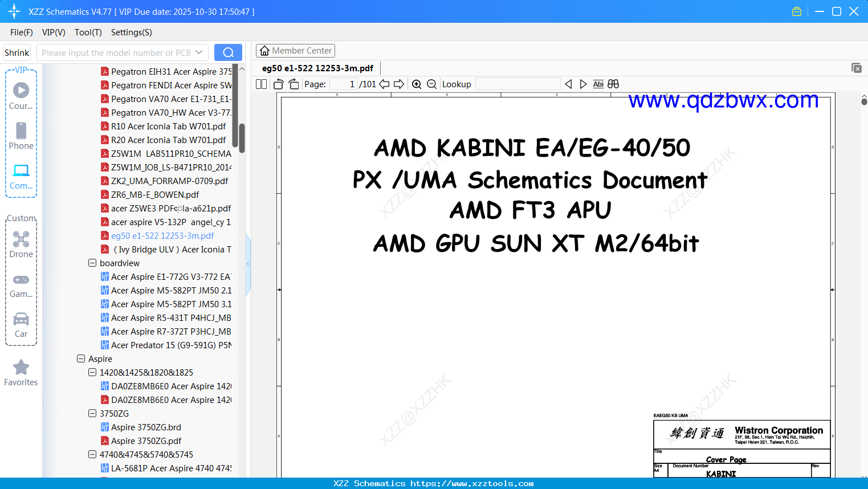This screenshot has width=868, height=489.
Task: Click the page number input box
Action: tap(344, 84)
